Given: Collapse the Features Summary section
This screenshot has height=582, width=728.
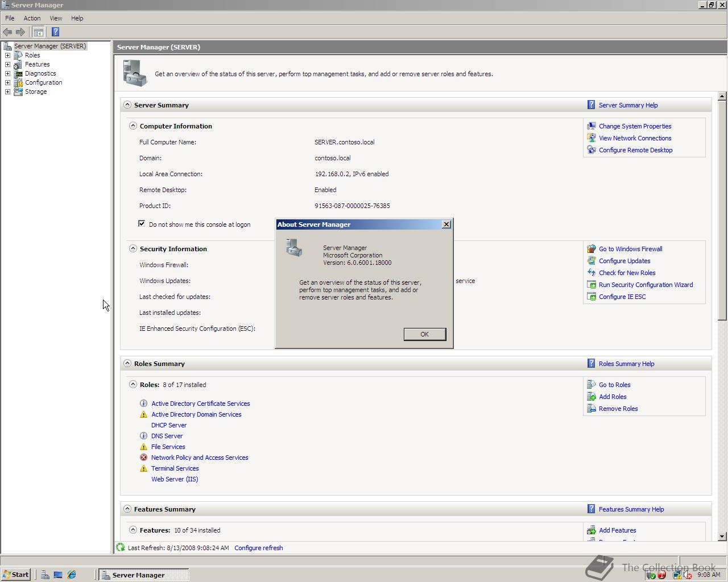Looking at the screenshot, I should [x=127, y=509].
